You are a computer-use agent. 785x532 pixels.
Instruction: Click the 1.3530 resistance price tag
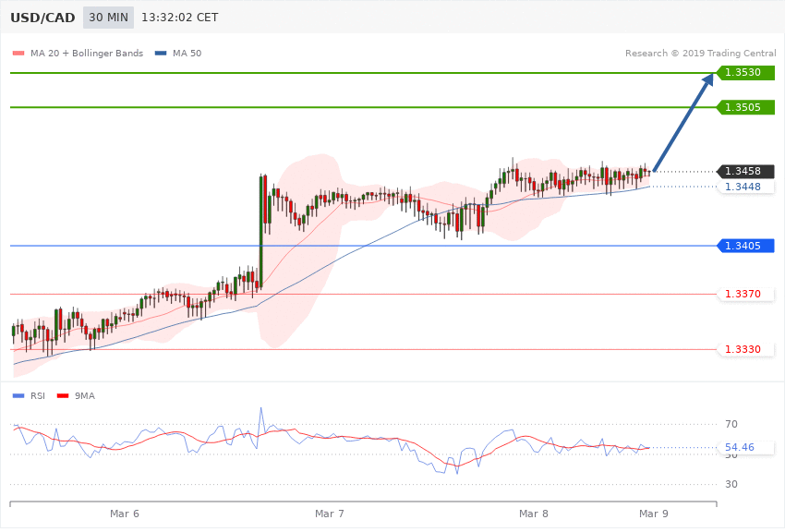[x=746, y=73]
